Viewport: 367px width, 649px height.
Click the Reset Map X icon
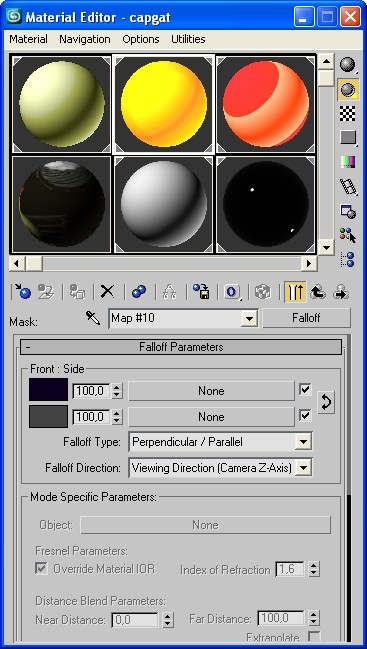point(108,291)
